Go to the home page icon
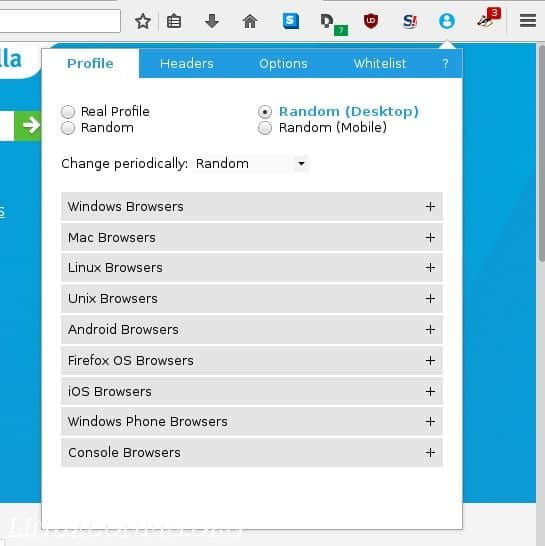Viewport: 545px width, 546px height. [250, 21]
